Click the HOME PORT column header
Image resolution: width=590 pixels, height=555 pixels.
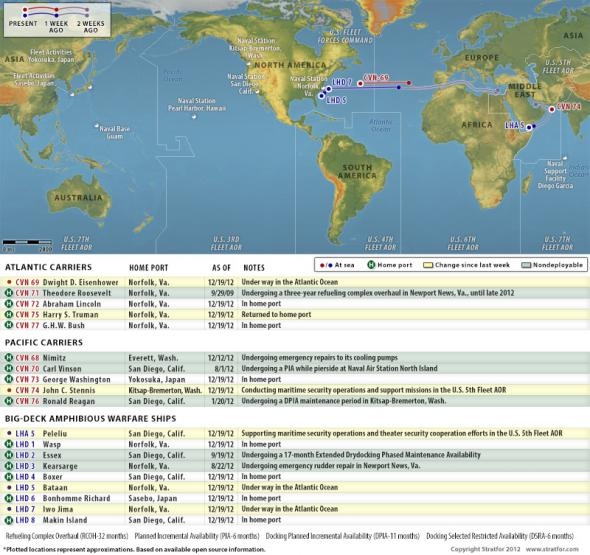pos(148,268)
